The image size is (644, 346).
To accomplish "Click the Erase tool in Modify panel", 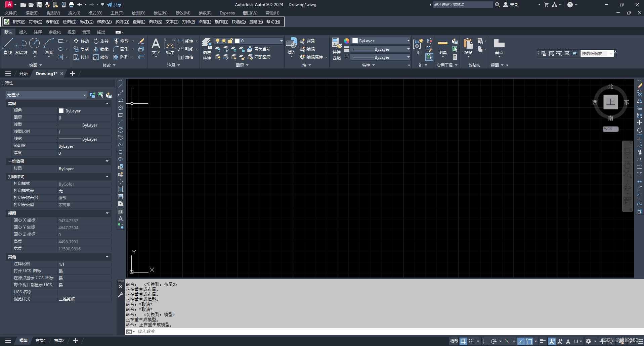I will 141,41.
